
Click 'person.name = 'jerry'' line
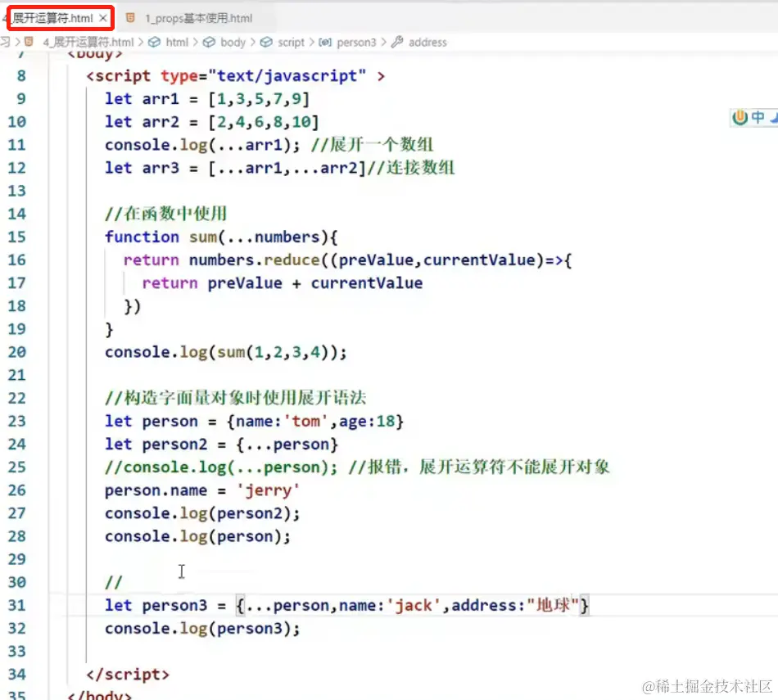(202, 490)
